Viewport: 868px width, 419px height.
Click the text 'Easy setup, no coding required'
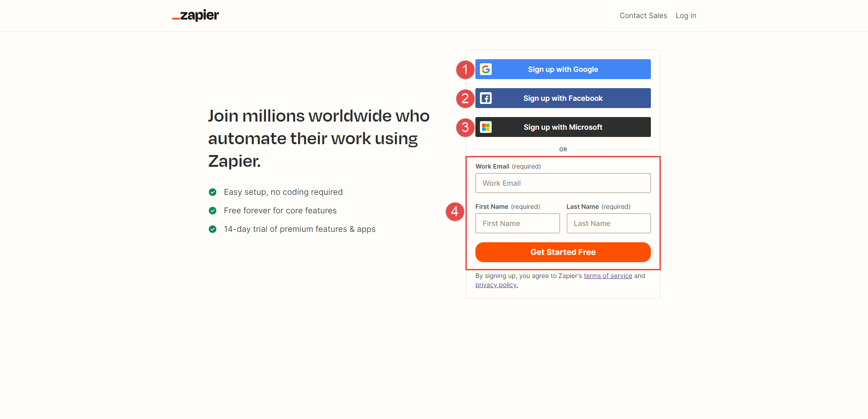click(x=283, y=192)
